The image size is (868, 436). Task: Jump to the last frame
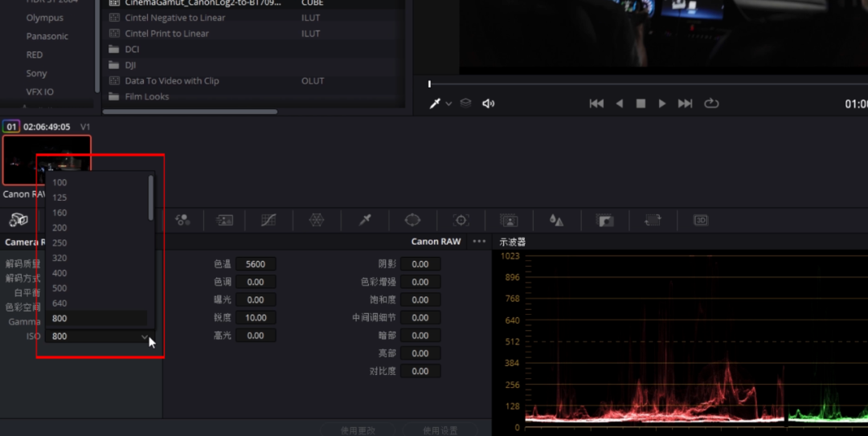(x=686, y=104)
